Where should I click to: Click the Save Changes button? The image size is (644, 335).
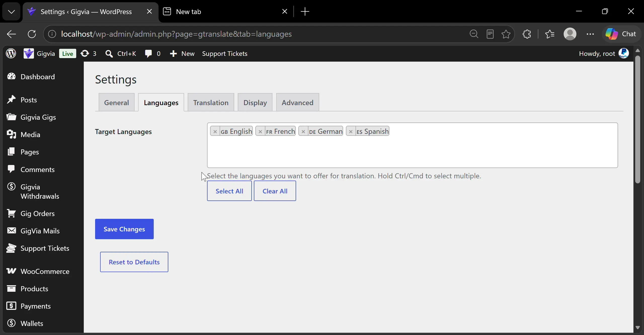pyautogui.click(x=124, y=229)
